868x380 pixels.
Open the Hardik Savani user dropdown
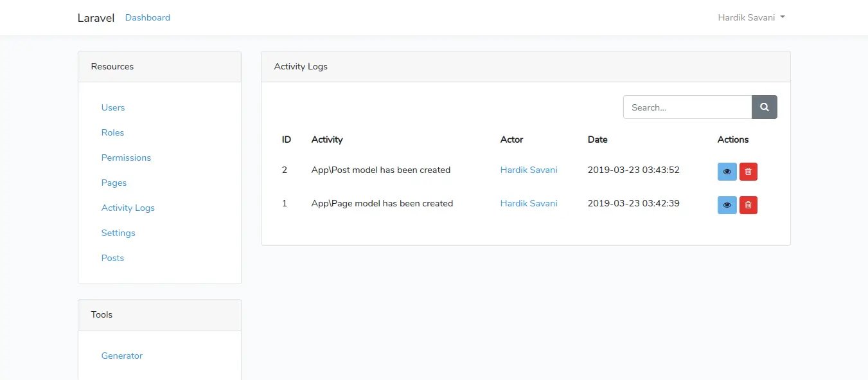tap(751, 17)
